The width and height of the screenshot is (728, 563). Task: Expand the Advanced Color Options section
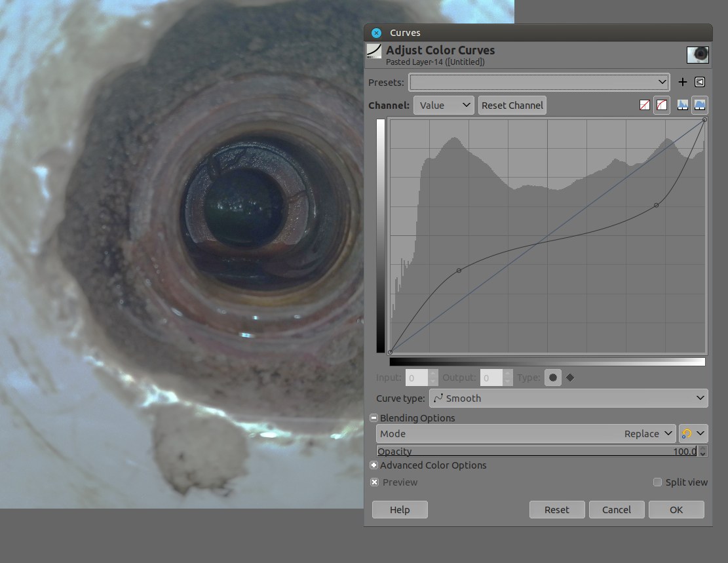coord(374,465)
